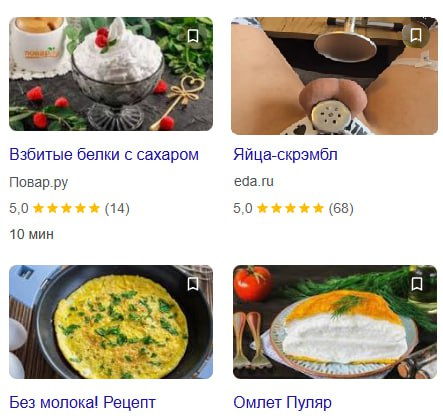Viewport: 443px width, 416px height.
Task: Open the Взбитые белки с сахаром link
Action: (104, 154)
